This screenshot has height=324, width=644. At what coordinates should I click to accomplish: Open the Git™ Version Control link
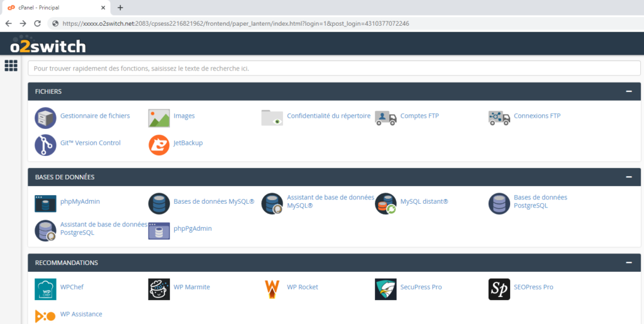pyautogui.click(x=91, y=143)
